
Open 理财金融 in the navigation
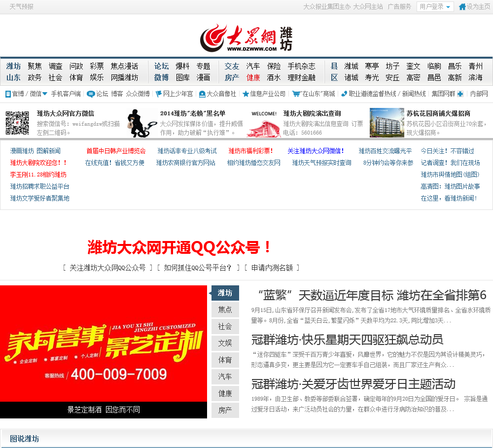click(x=302, y=77)
